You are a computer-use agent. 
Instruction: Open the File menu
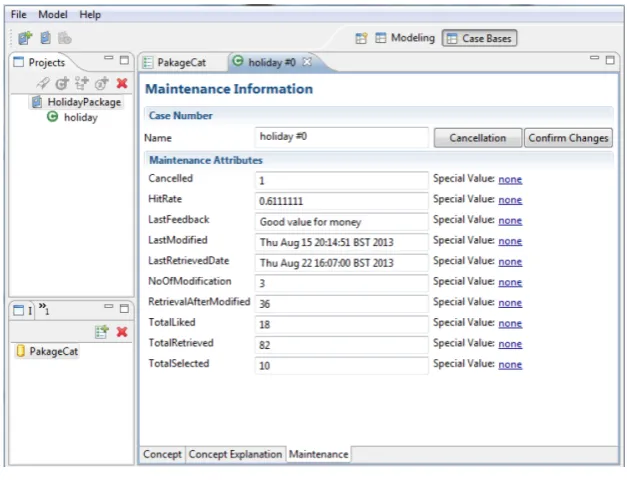point(18,14)
